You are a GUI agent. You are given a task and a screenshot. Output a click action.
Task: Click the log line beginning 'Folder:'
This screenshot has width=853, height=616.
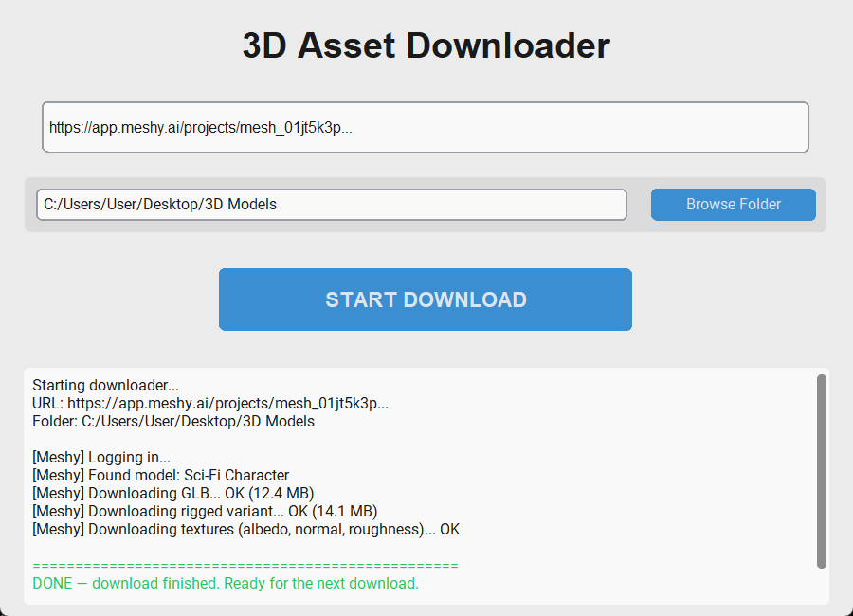(173, 421)
